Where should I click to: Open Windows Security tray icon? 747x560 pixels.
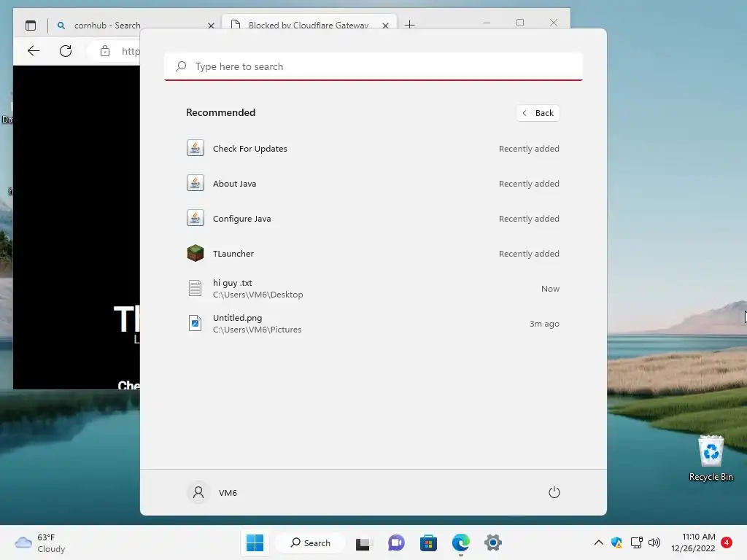616,542
